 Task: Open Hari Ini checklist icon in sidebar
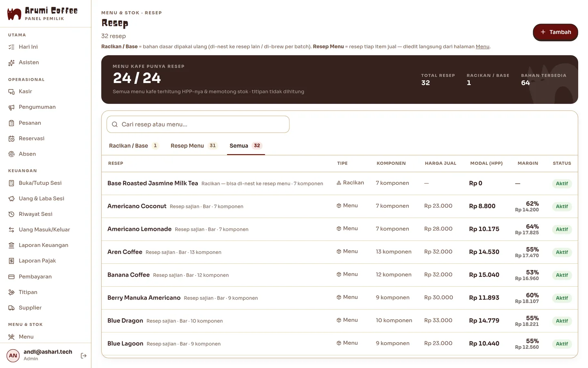11,47
